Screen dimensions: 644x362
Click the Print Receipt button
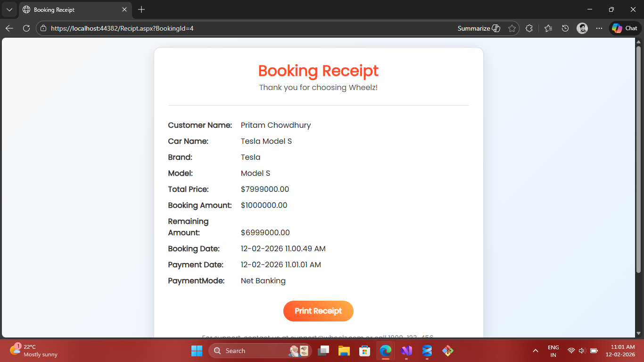click(318, 311)
